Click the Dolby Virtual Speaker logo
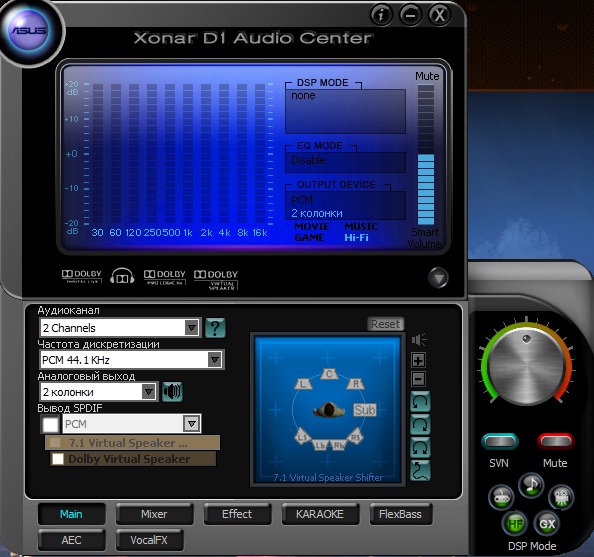The height and width of the screenshot is (557, 594). click(216, 280)
